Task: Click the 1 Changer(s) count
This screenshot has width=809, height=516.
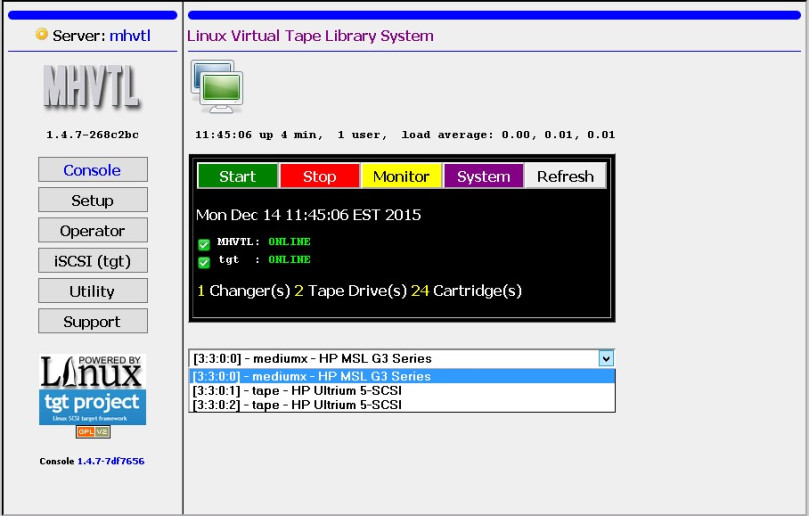Action: click(244, 291)
